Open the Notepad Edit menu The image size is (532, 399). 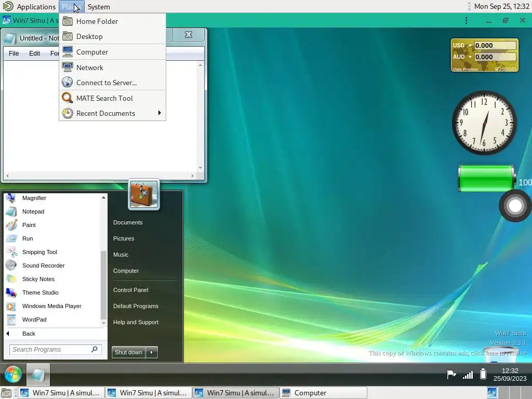35,54
